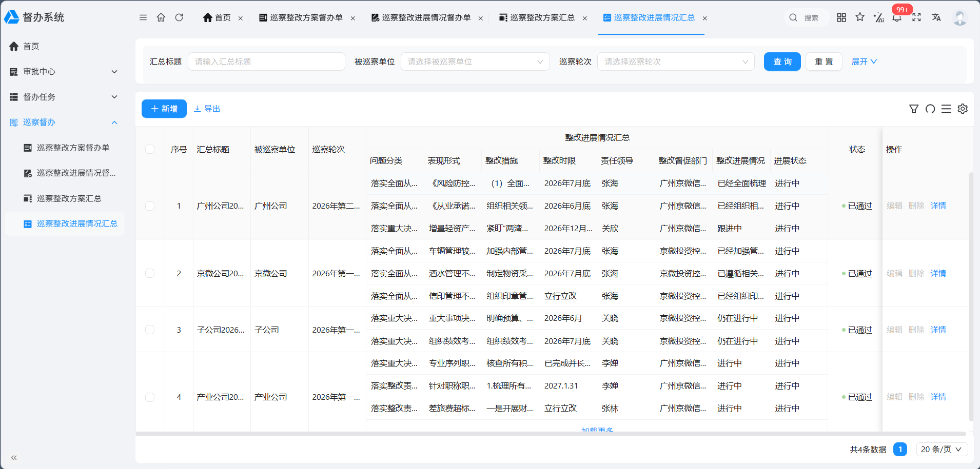Click the 汇总标题 input field

pos(266,62)
